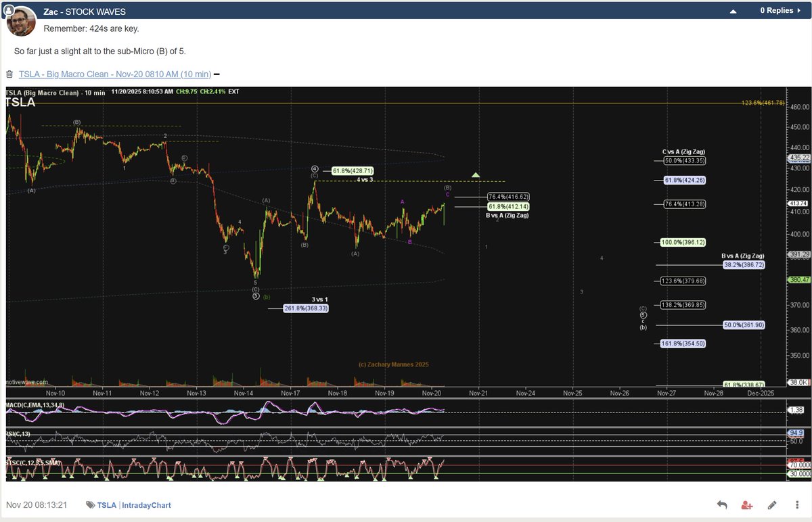Image resolution: width=812 pixels, height=522 pixels.
Task: Click the 435.22 price axis tag
Action: point(798,158)
